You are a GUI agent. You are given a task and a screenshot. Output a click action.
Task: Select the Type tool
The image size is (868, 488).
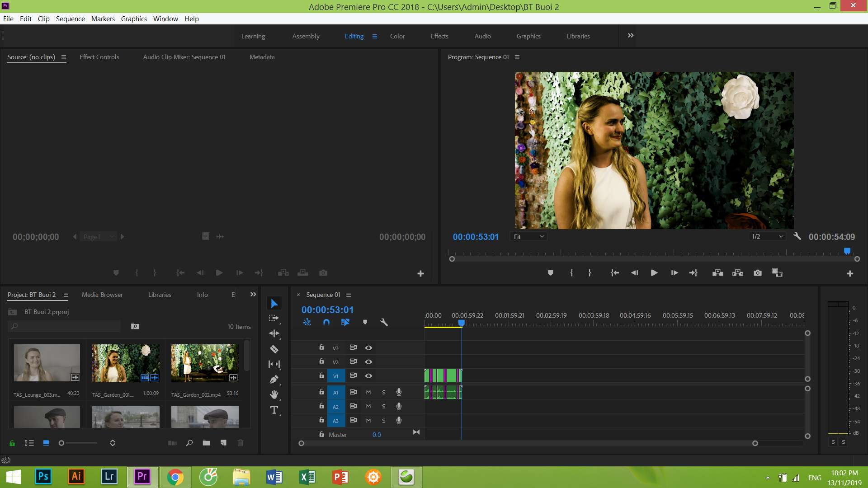click(274, 410)
